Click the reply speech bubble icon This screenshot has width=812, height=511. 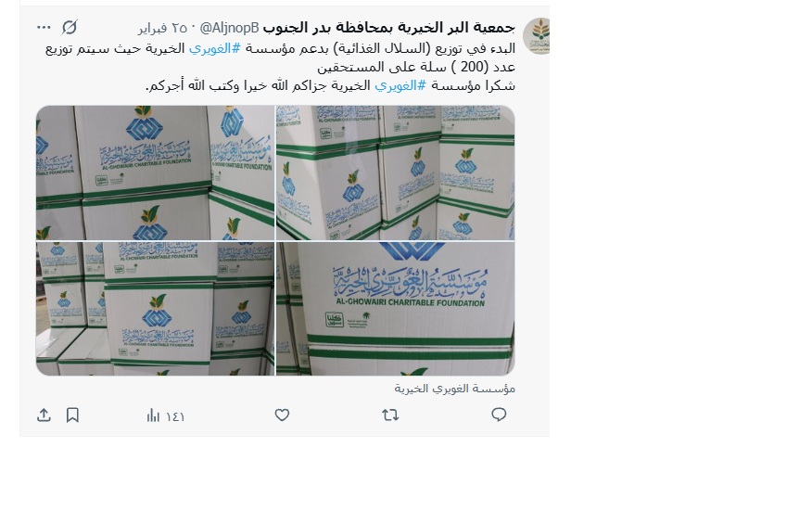point(499,415)
